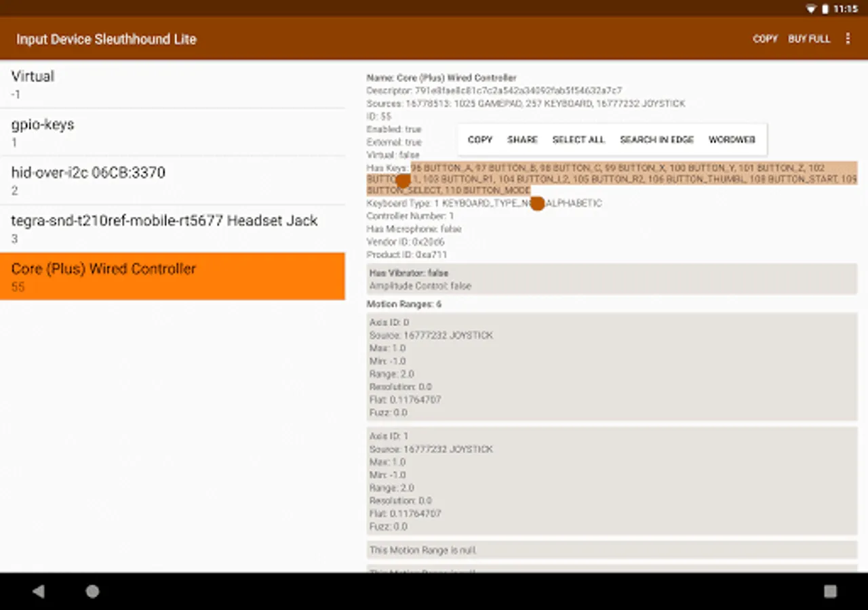Click the Name: Core (Plus) Wired Controller line
The width and height of the screenshot is (868, 610).
pos(441,78)
